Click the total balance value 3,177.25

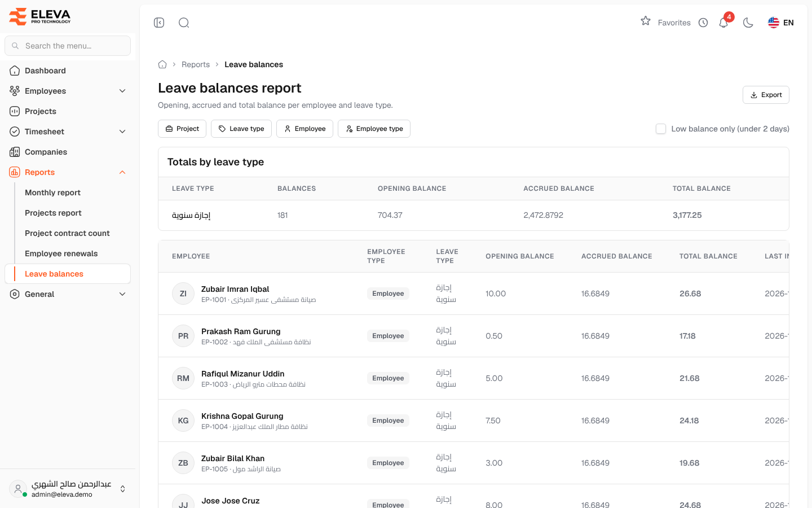[x=687, y=215]
